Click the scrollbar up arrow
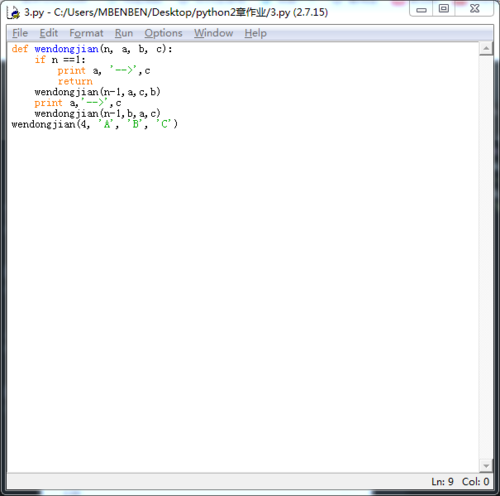500x496 pixels. click(486, 49)
